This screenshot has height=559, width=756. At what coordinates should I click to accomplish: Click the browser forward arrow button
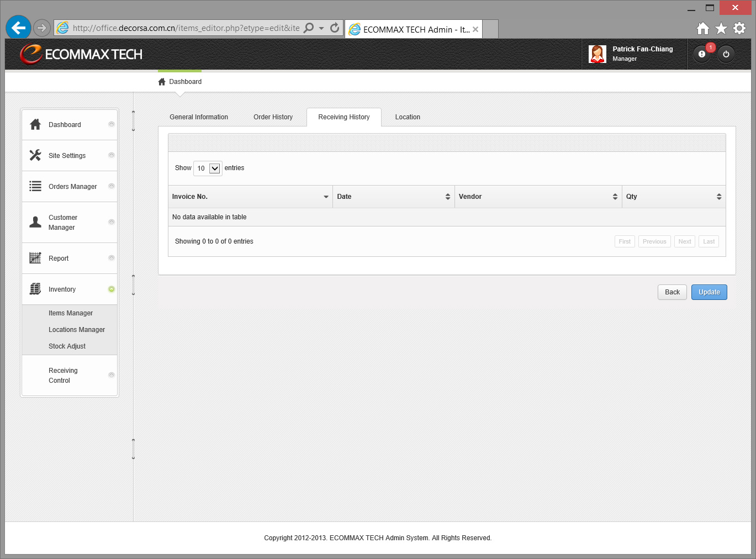coord(42,28)
